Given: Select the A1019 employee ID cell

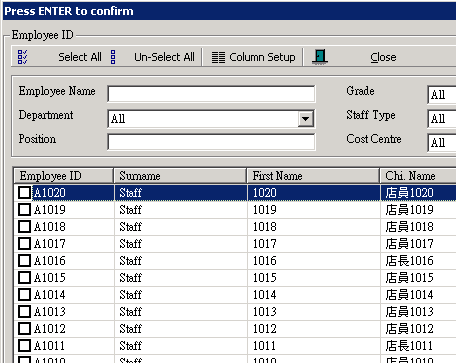Looking at the screenshot, I should pyautogui.click(x=50, y=210).
